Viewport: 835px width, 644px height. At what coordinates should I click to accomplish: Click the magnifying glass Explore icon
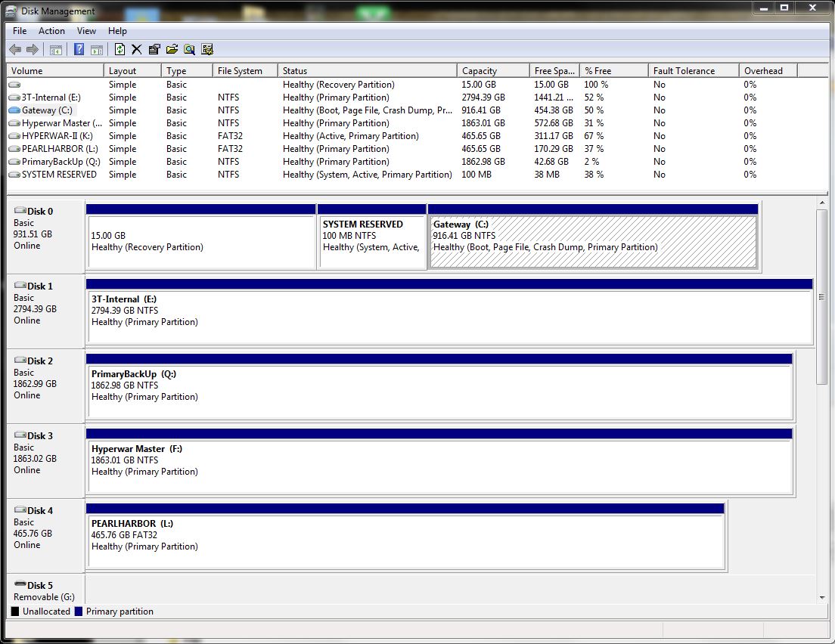coord(189,50)
